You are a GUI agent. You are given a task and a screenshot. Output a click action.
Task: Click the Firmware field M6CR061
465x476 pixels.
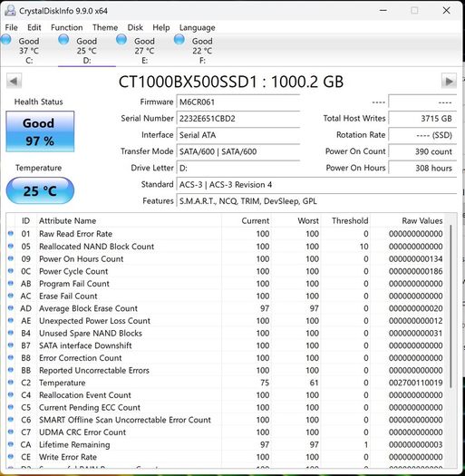(238, 102)
